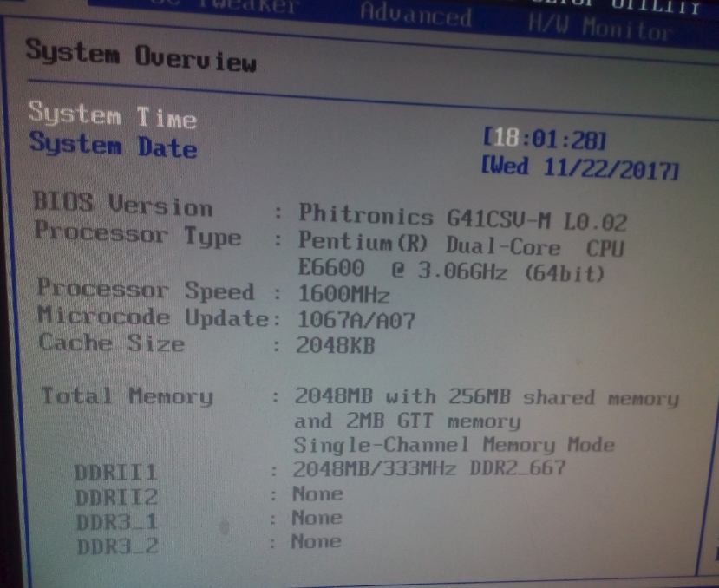Click the E6600 @ 3.06GHz (64bit) line
Image resolution: width=719 pixels, height=588 pixels.
click(x=451, y=269)
